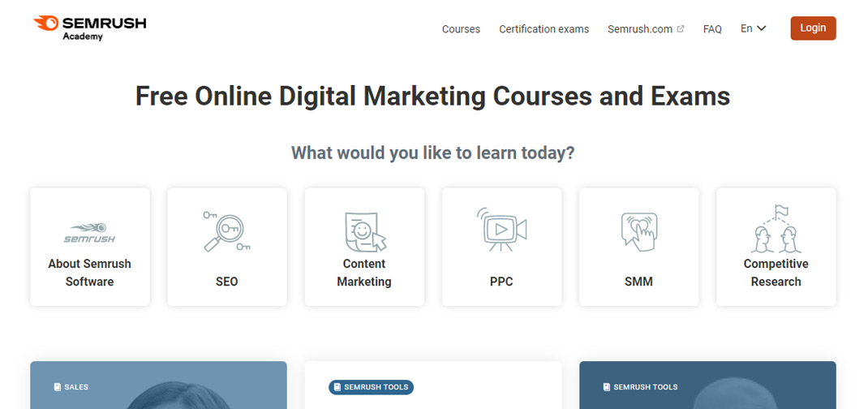The width and height of the screenshot is (868, 409).
Task: Click the Semrush Academy logo
Action: click(x=90, y=28)
